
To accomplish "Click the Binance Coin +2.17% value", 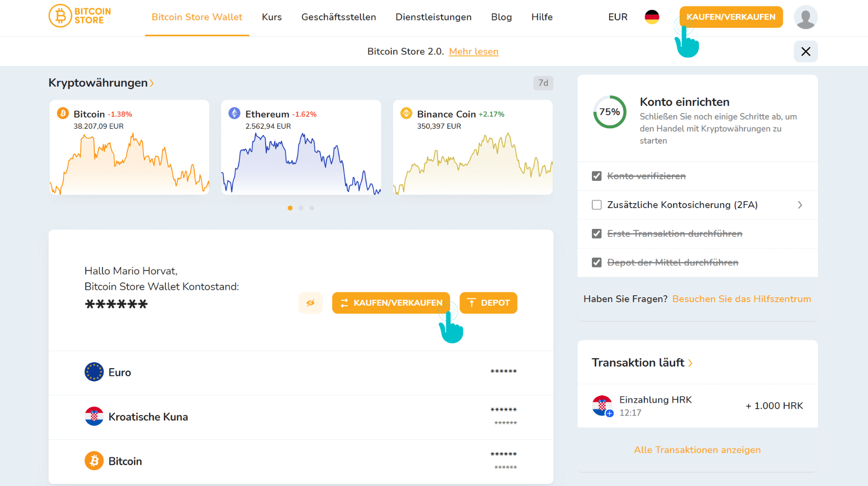I will pos(491,114).
